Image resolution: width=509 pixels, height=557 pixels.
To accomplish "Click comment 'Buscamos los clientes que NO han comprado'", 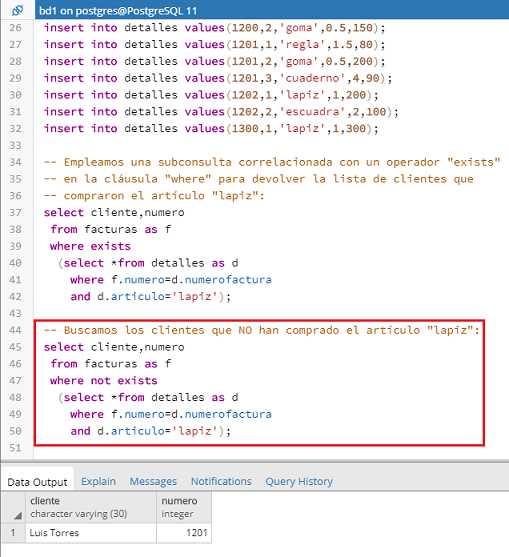I will (x=262, y=330).
